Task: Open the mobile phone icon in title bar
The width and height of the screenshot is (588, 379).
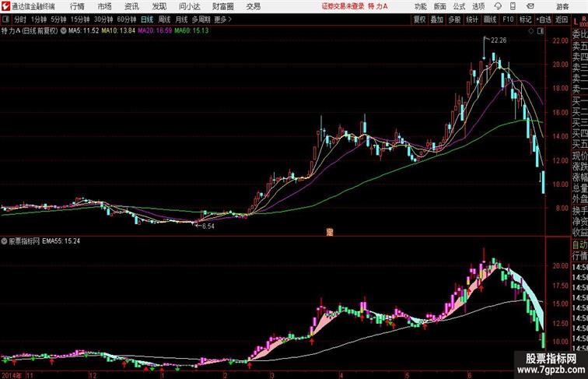Action: (513, 6)
